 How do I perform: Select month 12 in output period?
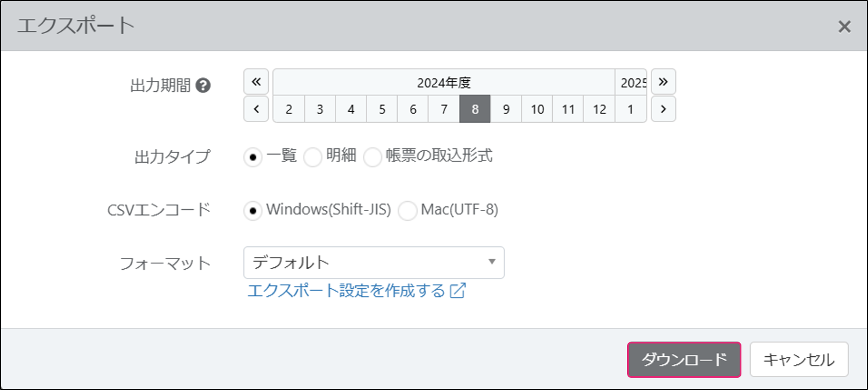[599, 109]
